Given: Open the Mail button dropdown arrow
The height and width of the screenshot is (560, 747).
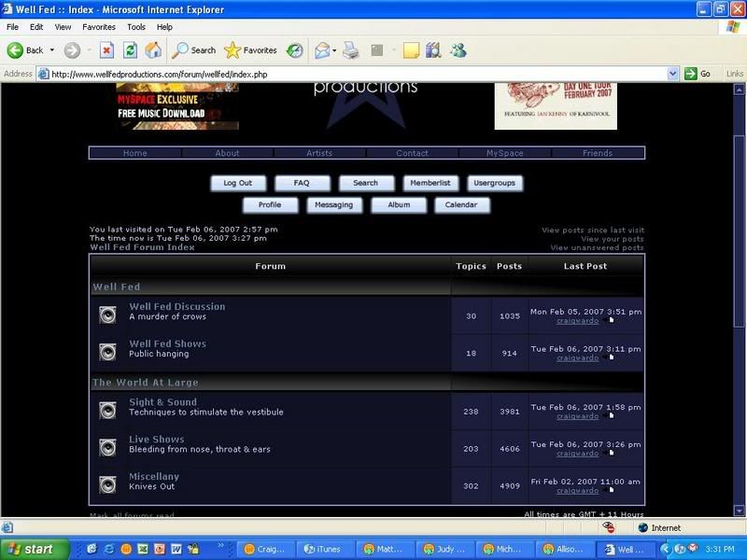Looking at the screenshot, I should pos(334,50).
